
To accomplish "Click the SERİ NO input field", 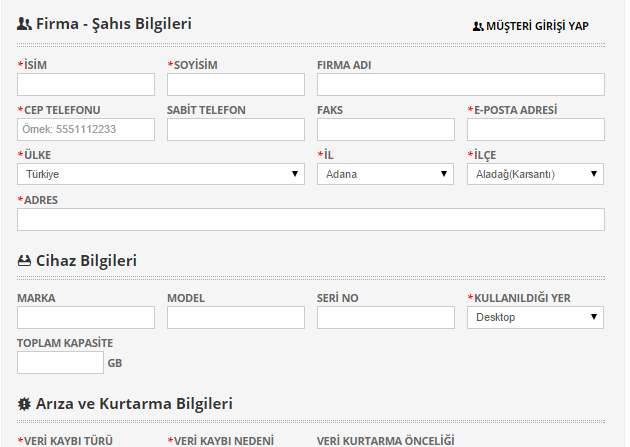I will click(386, 317).
